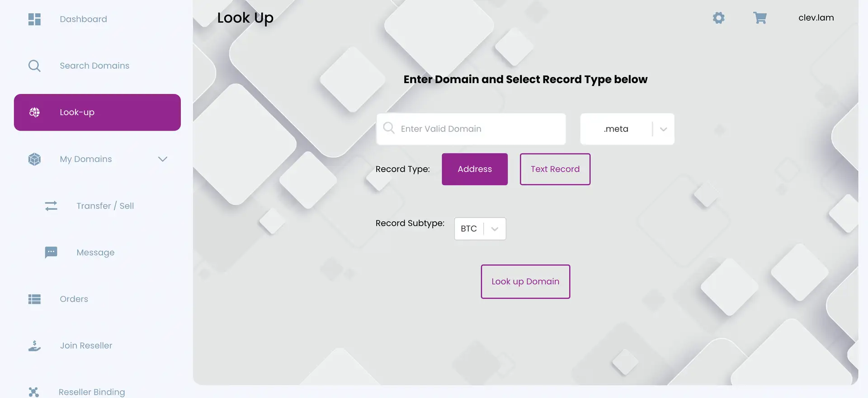The width and height of the screenshot is (868, 398).
Task: Switch record type to Text Record
Action: click(555, 169)
